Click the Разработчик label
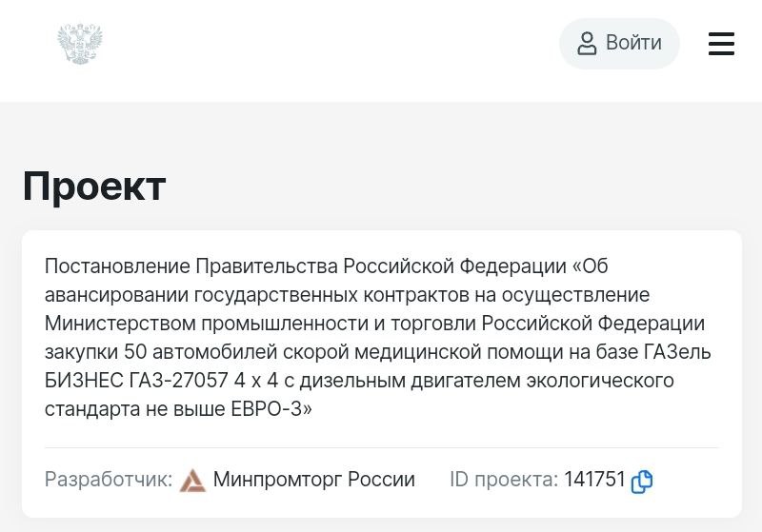The width and height of the screenshot is (762, 532). pyautogui.click(x=108, y=480)
